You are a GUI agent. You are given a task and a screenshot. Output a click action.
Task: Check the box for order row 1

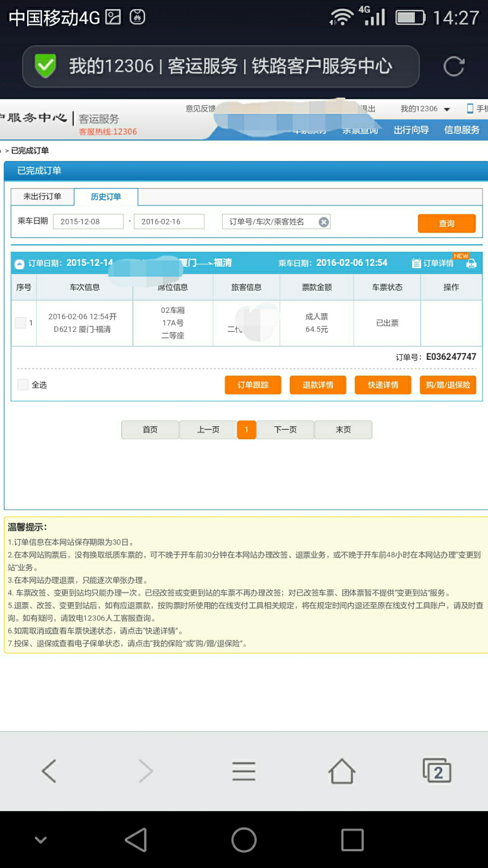tap(20, 323)
